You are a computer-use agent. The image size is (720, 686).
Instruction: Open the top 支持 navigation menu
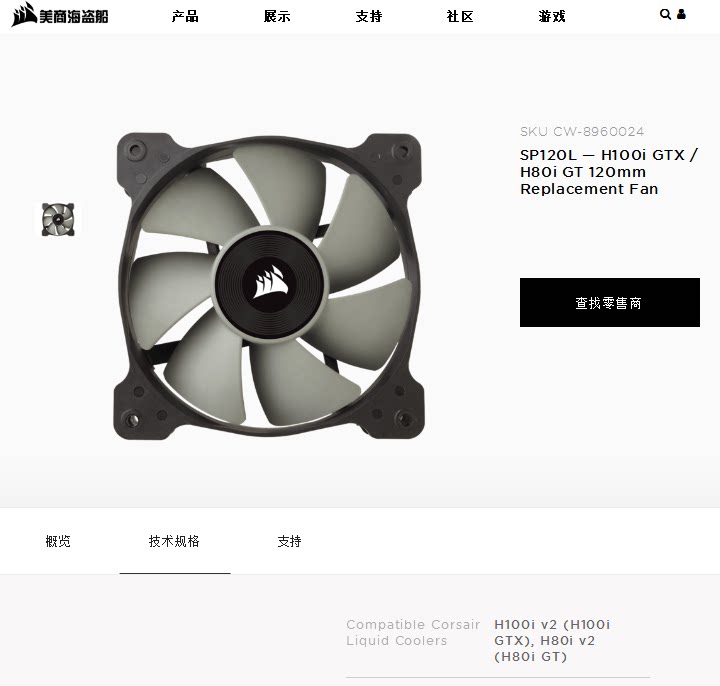[369, 17]
